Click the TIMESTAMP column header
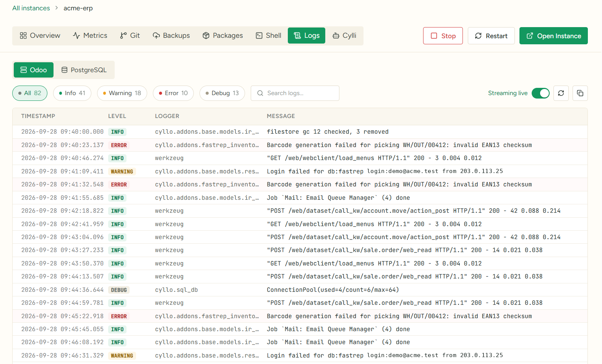The image size is (602, 364). coord(38,116)
